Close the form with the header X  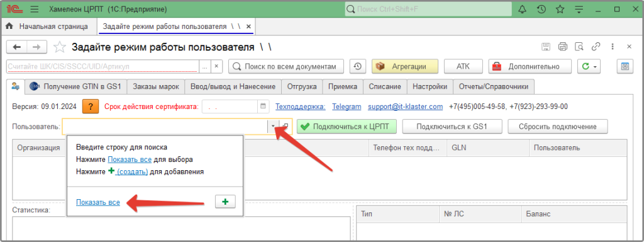click(x=629, y=47)
